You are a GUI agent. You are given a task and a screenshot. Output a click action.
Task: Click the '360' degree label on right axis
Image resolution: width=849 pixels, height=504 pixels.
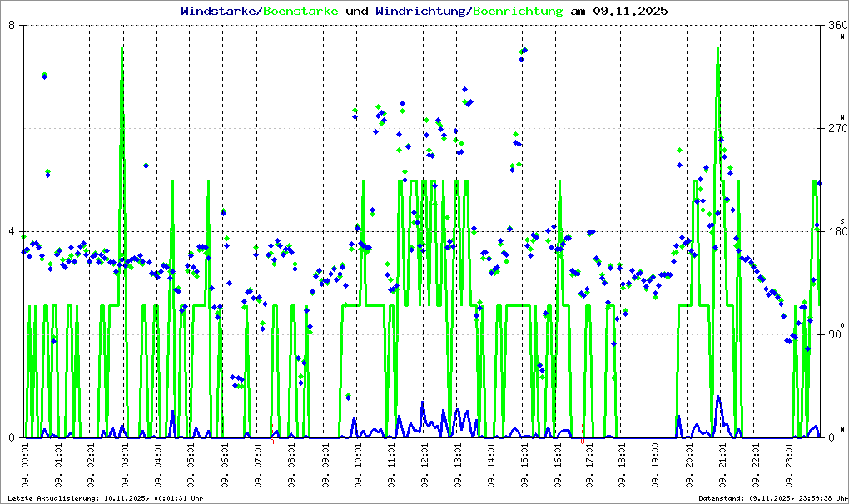(837, 26)
